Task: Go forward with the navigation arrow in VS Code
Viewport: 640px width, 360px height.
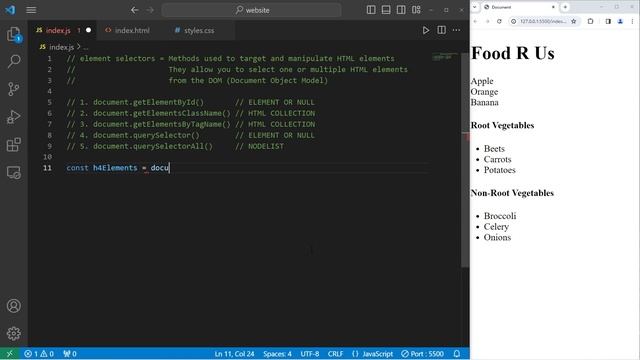Action: pyautogui.click(x=150, y=10)
